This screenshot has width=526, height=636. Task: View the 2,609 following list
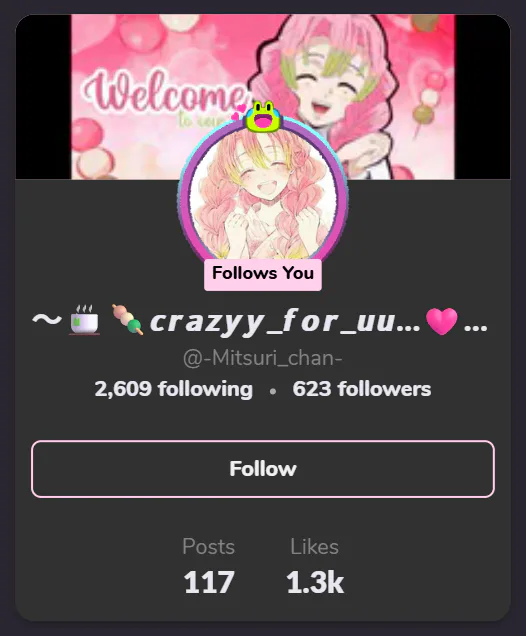174,389
